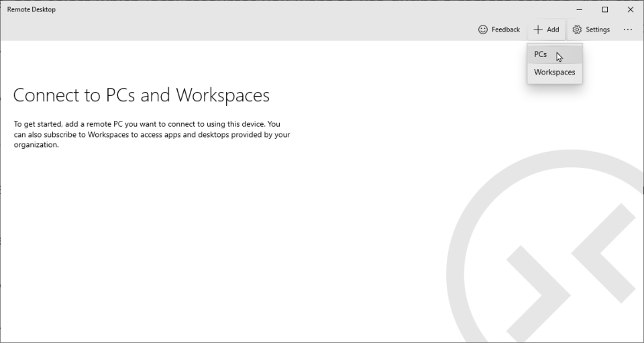Open Settings with the gear button
Viewport: 644px width, 343px height.
591,30
